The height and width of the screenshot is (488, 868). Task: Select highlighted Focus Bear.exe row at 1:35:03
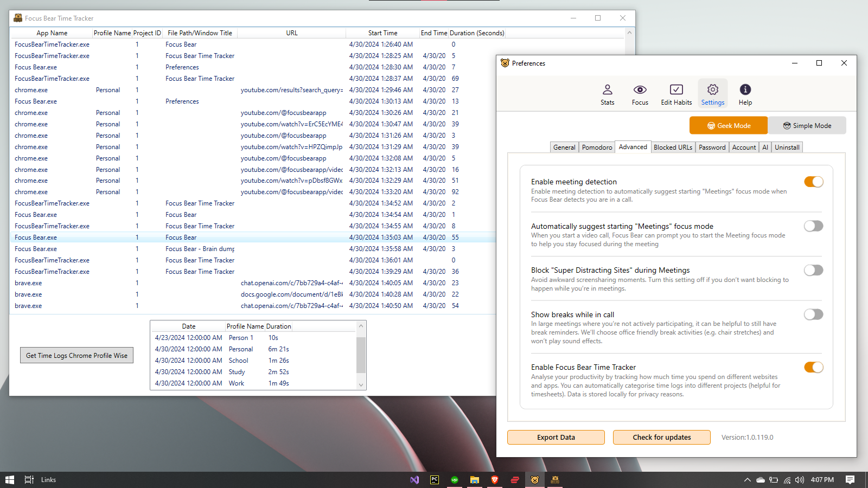pyautogui.click(x=253, y=237)
